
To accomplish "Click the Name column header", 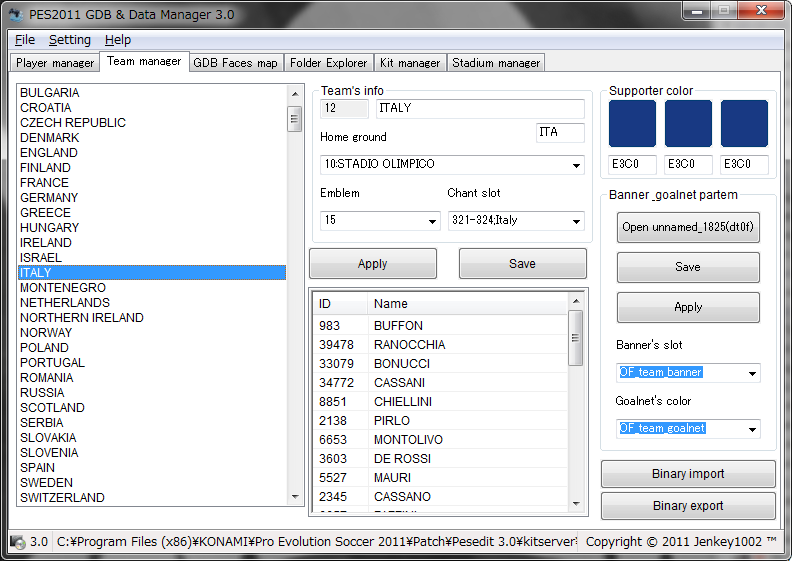I will click(x=467, y=303).
